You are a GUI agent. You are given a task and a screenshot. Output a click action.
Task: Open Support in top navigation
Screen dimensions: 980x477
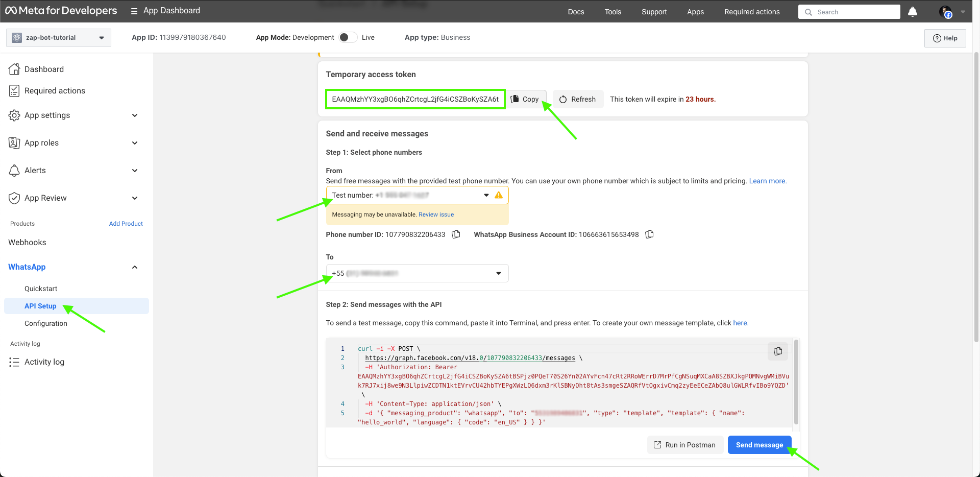click(x=654, y=12)
